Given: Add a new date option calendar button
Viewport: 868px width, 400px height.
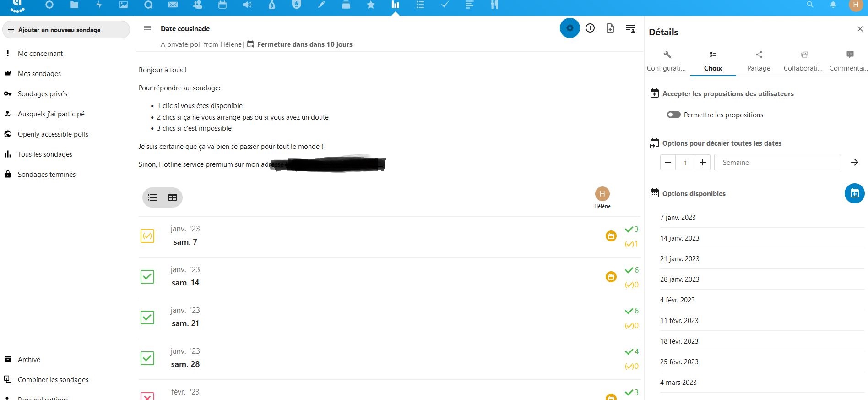Looking at the screenshot, I should tap(854, 193).
